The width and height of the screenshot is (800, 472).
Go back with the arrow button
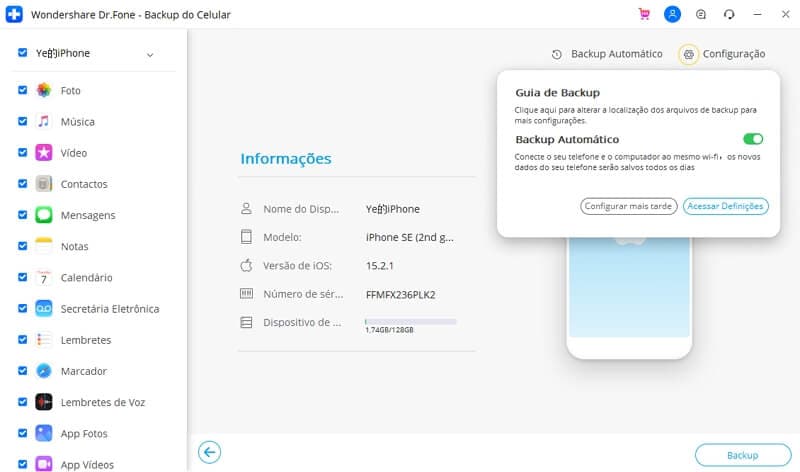(209, 452)
